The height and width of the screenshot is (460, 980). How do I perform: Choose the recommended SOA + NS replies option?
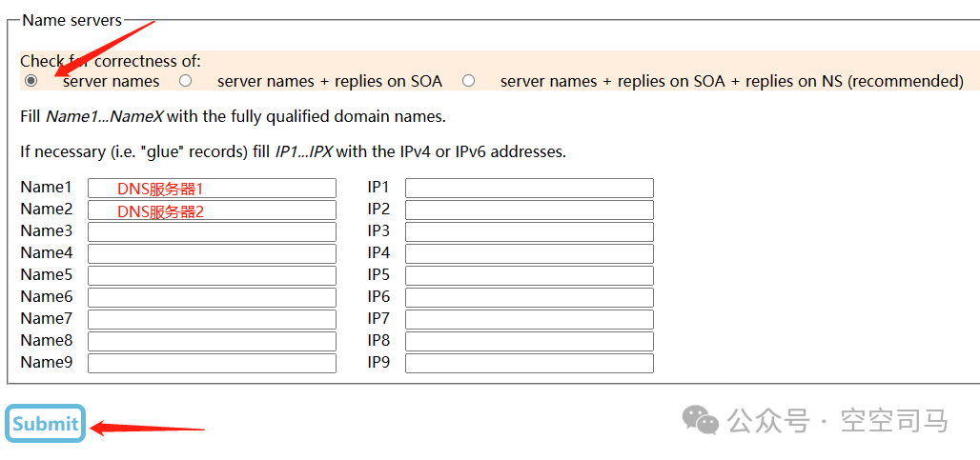point(468,81)
